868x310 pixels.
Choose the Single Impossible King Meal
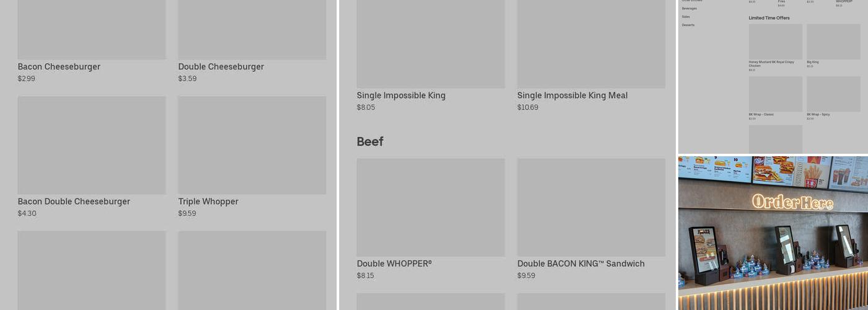tap(572, 95)
